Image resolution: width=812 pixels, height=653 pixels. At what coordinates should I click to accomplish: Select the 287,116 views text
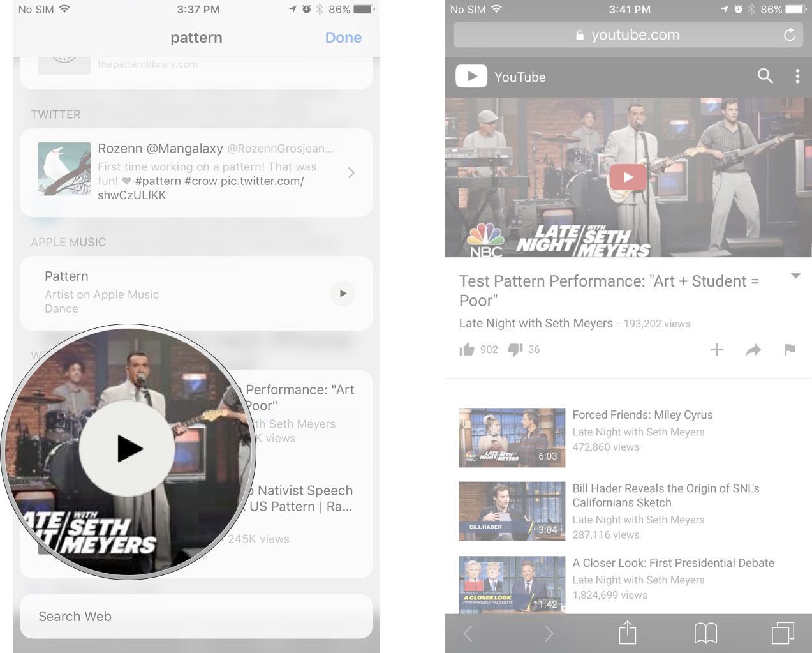(x=606, y=535)
